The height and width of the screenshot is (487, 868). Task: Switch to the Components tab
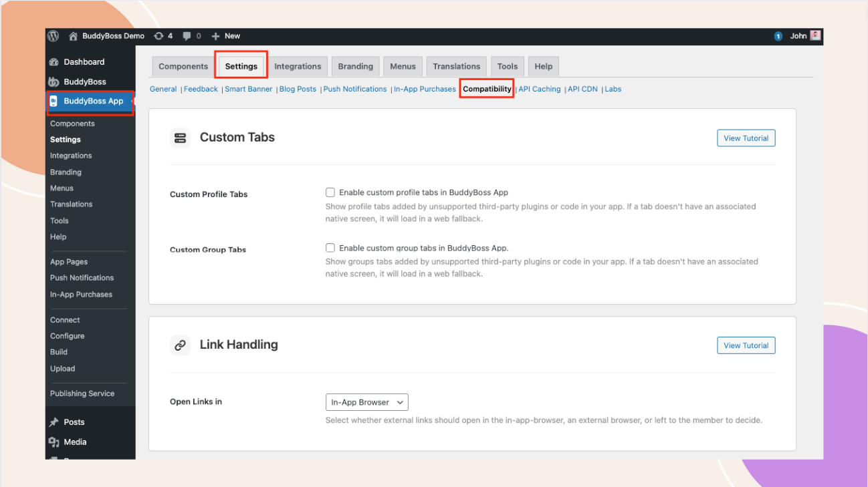click(x=183, y=66)
